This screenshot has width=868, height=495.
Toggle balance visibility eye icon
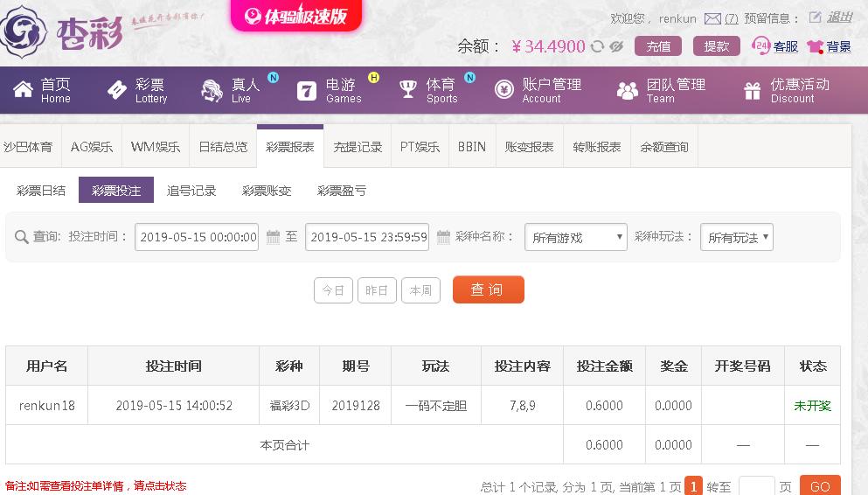[616, 46]
